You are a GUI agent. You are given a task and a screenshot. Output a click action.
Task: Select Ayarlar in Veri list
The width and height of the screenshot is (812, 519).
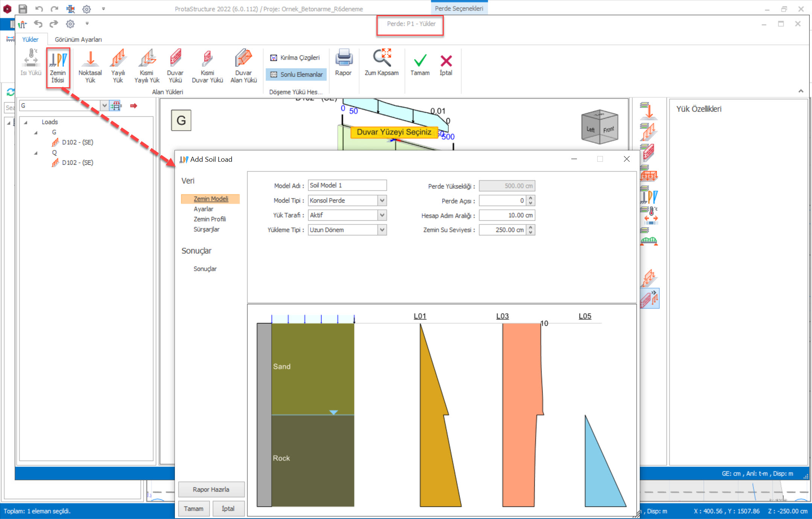[203, 209]
